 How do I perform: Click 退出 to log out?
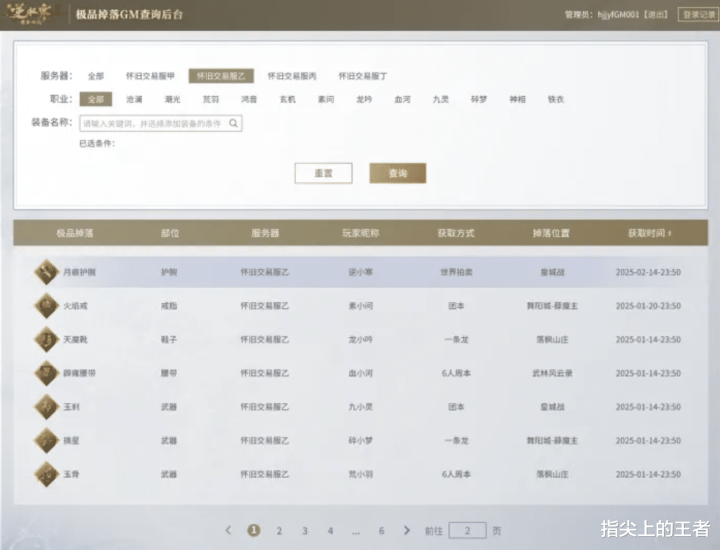click(x=655, y=15)
